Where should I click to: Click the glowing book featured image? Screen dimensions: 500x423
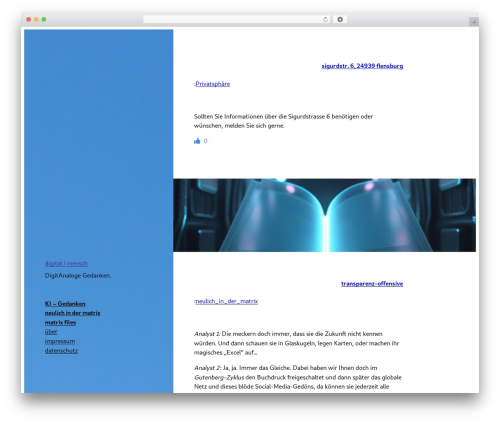(x=324, y=215)
